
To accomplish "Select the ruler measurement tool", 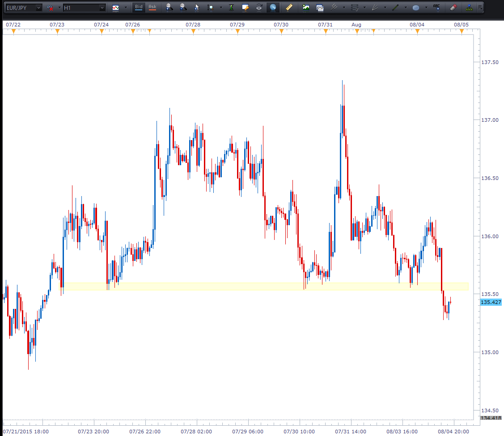I will (289, 8).
